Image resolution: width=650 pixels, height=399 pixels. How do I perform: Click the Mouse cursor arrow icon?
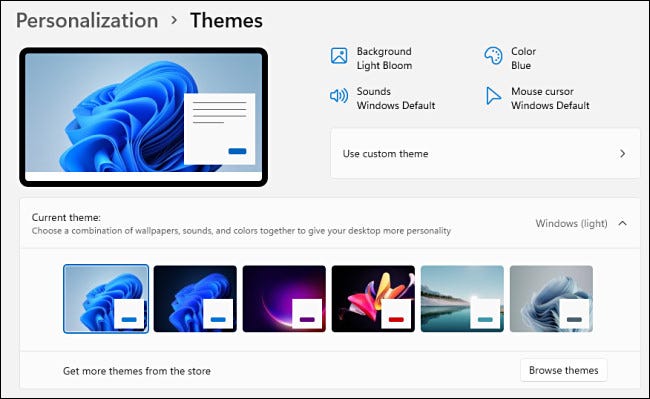pos(493,96)
